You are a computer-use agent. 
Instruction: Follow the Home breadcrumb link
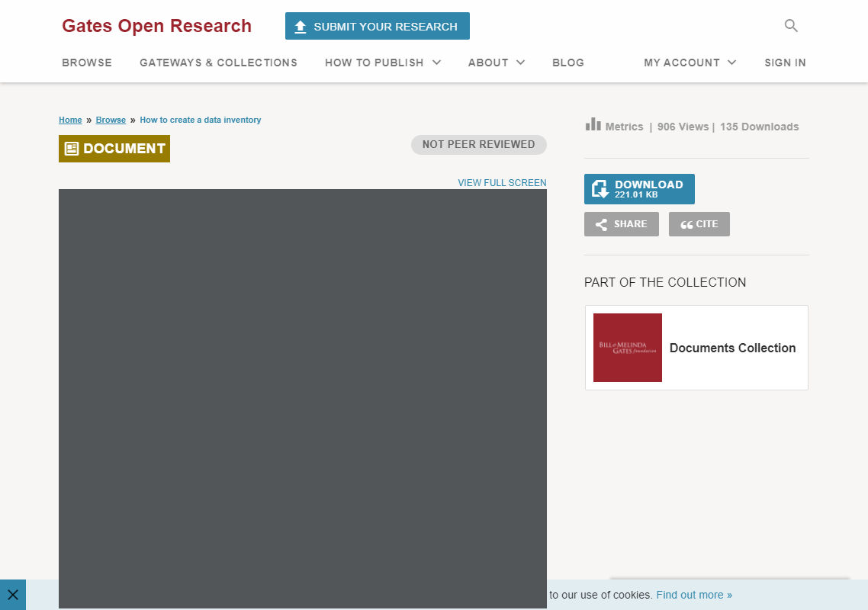pyautogui.click(x=70, y=120)
